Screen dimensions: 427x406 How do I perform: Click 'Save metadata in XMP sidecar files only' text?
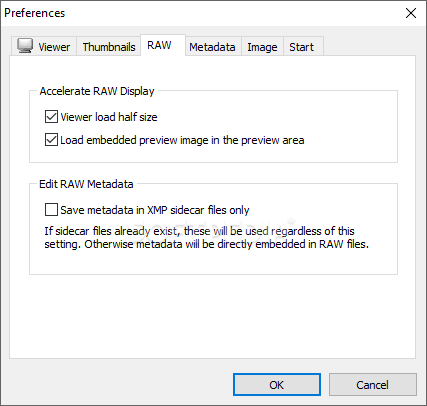155,210
